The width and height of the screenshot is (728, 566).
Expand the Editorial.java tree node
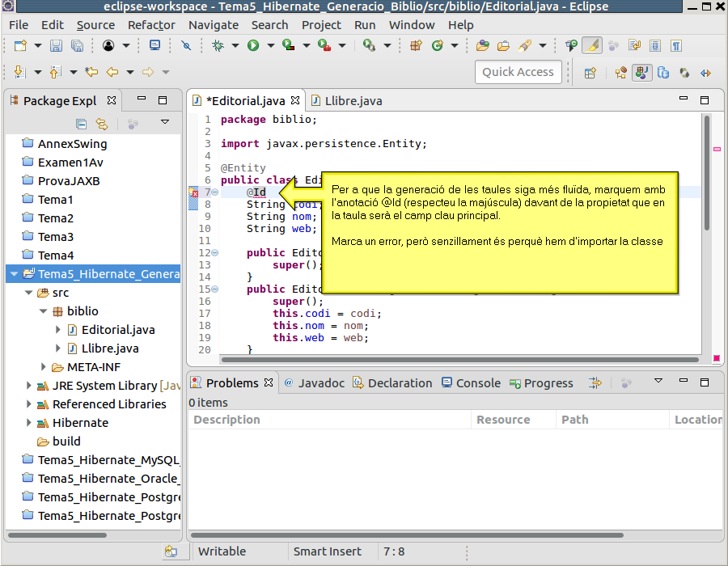click(x=58, y=330)
